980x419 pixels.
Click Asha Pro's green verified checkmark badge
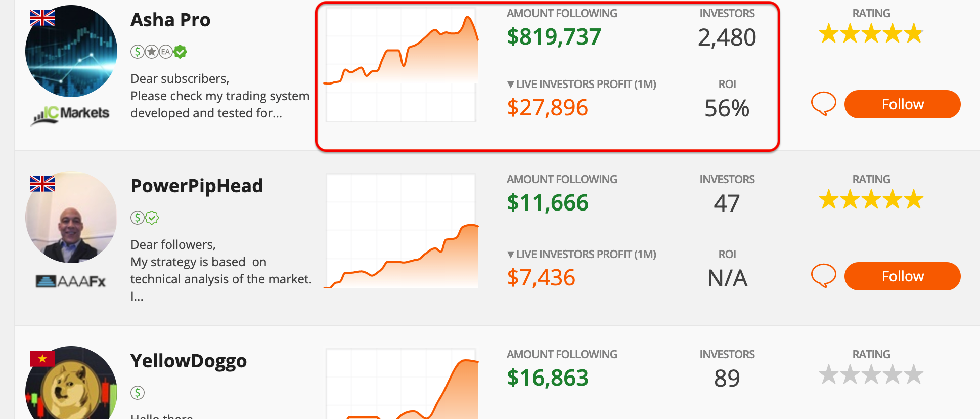(180, 52)
